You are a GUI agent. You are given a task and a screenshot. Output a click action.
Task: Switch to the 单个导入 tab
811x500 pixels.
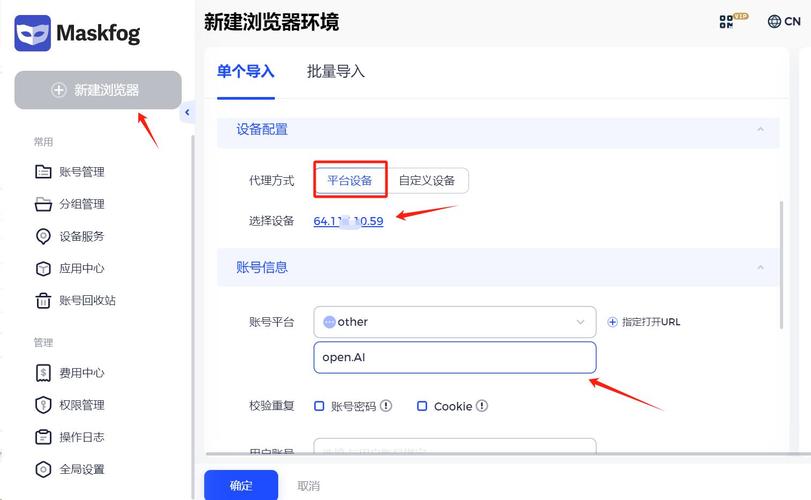(246, 71)
